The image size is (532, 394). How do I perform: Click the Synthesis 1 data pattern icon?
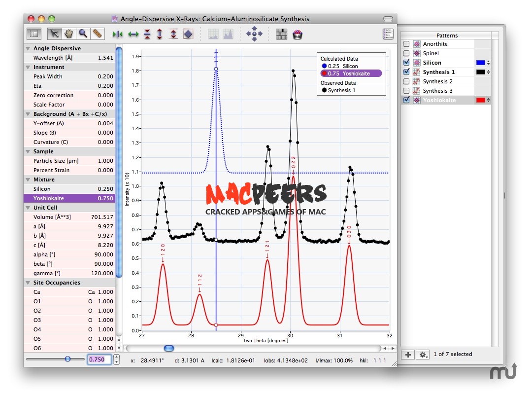click(417, 72)
